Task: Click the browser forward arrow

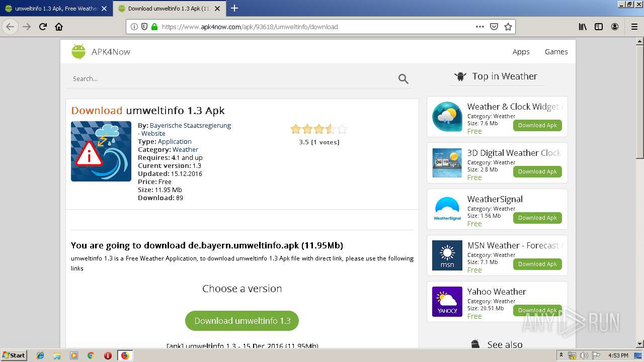Action: pos(27,27)
